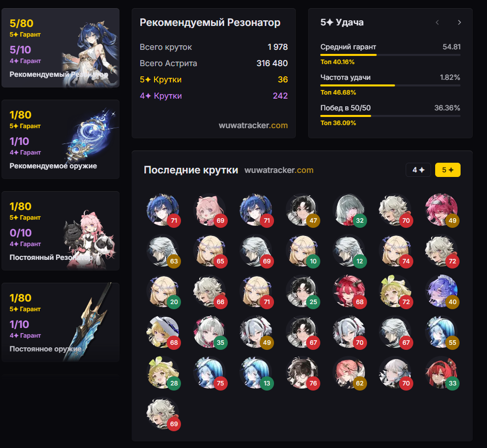Click the dark-haired character icon with pity 76
487x448 pixels.
(303, 373)
